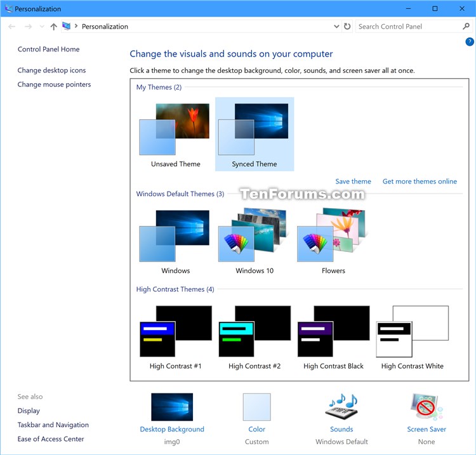Screen dimensions: 476x455
Task: Click the breadcrumb chevron before Personalization
Action: (76, 27)
